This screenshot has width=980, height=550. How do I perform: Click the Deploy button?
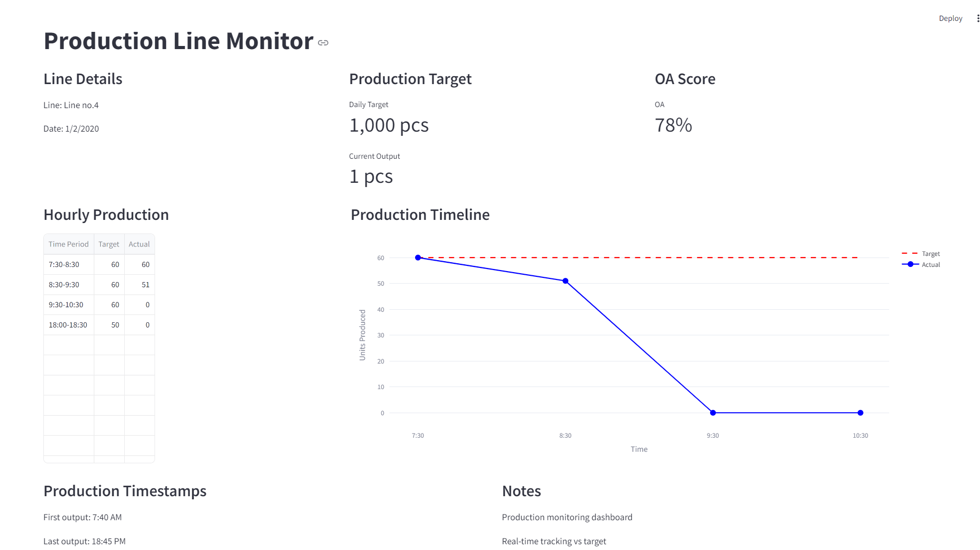point(950,18)
